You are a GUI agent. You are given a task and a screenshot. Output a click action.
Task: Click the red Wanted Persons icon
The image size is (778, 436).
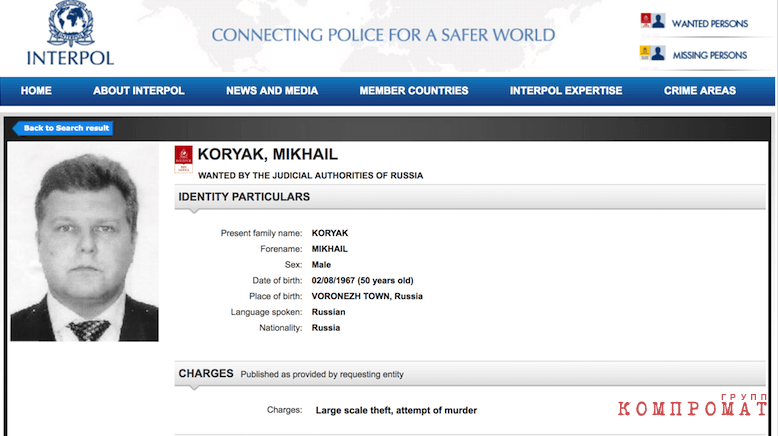point(646,20)
